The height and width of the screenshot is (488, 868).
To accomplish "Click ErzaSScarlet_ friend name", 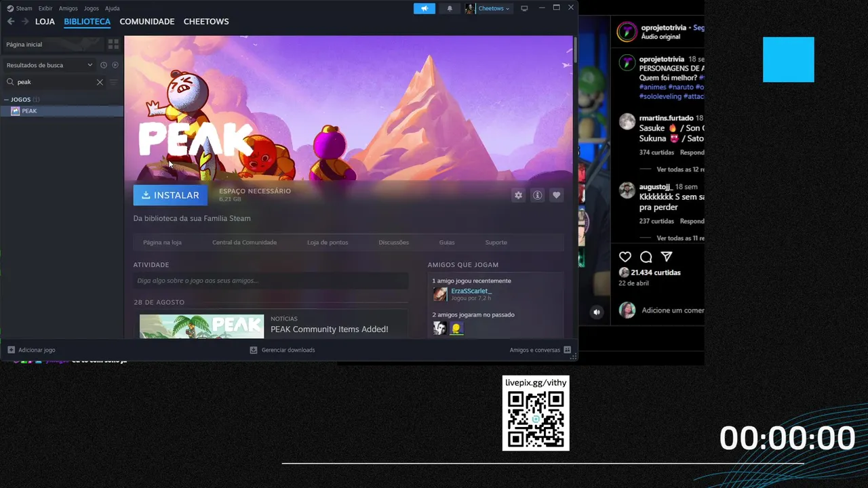I will [x=471, y=291].
